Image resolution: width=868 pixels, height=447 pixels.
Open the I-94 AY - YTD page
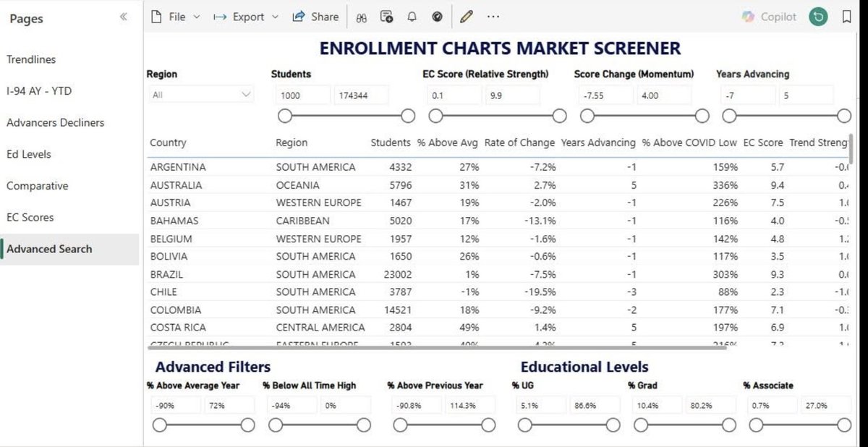39,91
